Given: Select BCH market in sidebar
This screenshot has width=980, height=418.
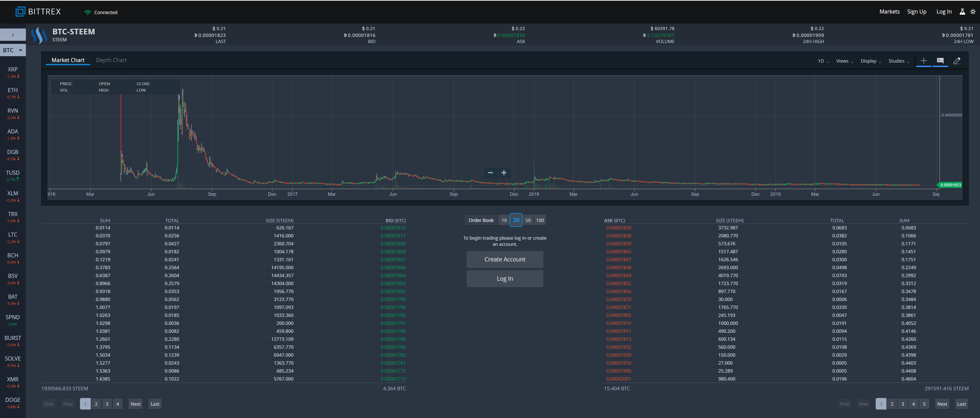Looking at the screenshot, I should tap(13, 258).
